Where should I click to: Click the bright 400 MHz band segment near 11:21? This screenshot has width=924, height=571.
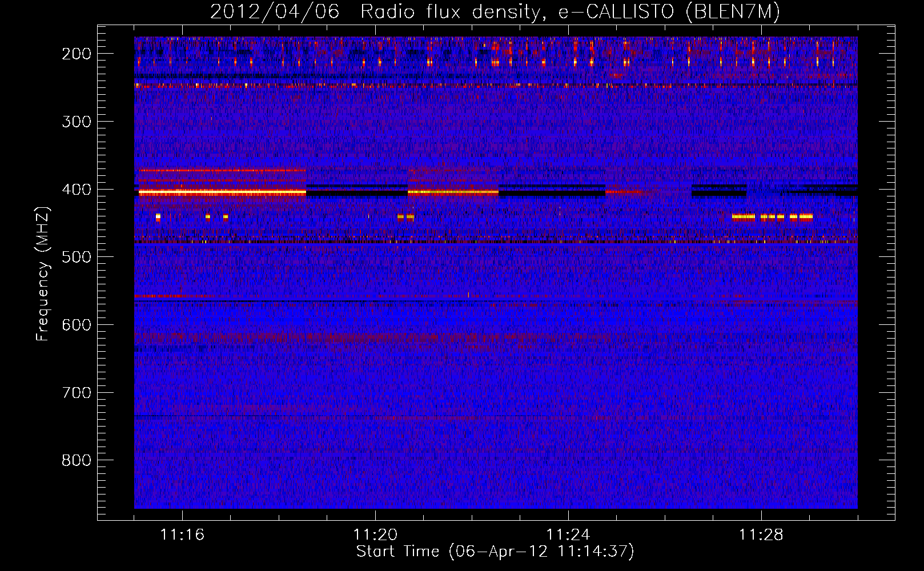click(x=453, y=193)
